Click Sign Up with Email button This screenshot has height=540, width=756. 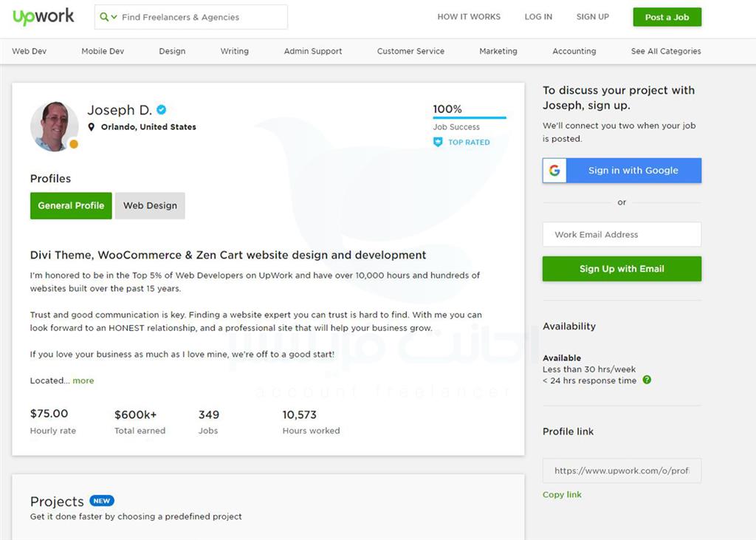(622, 269)
